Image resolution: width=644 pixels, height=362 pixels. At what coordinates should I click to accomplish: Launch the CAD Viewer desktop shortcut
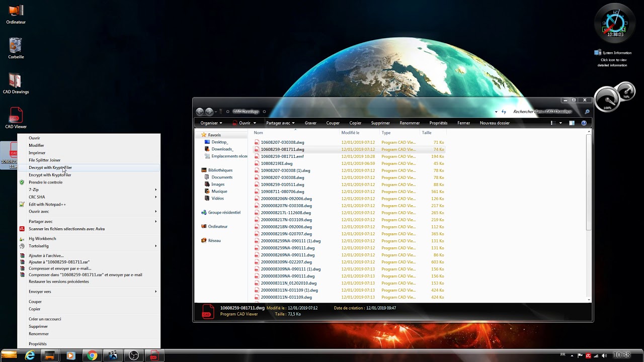tap(16, 118)
